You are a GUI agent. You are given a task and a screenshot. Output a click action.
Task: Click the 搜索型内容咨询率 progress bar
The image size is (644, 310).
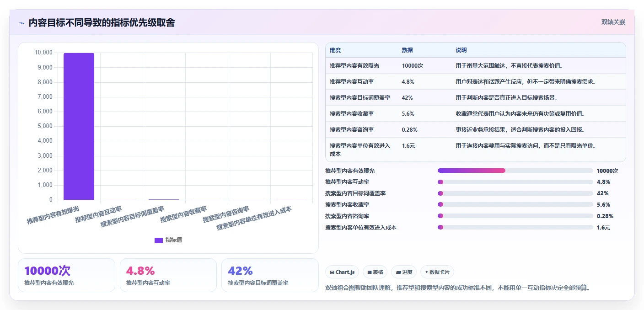pyautogui.click(x=515, y=216)
